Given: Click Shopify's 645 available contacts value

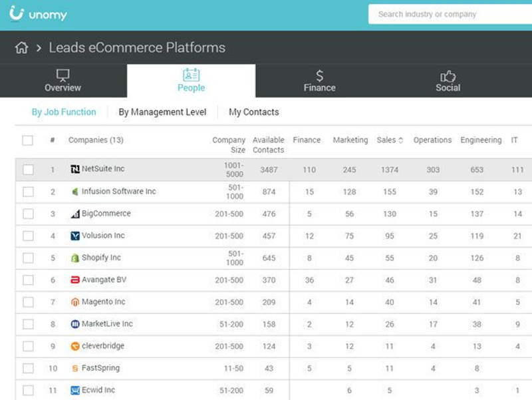Looking at the screenshot, I should click(x=269, y=258).
